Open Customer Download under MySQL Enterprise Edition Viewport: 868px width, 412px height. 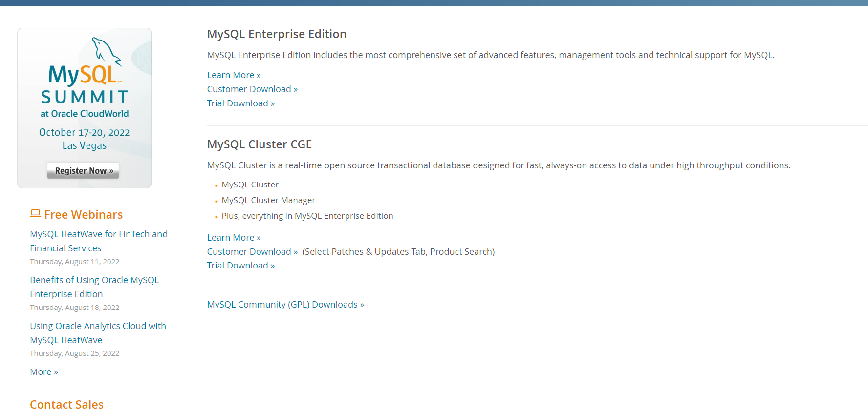[252, 89]
